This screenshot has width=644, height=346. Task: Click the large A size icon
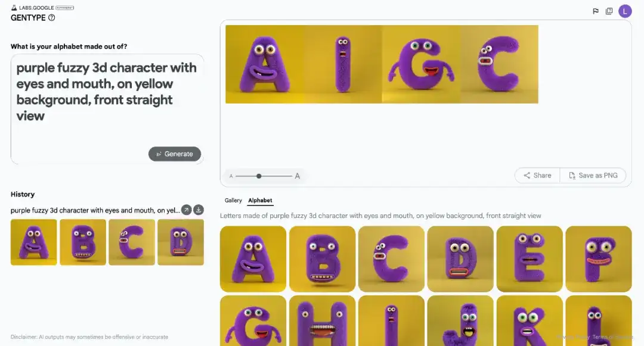[298, 176]
